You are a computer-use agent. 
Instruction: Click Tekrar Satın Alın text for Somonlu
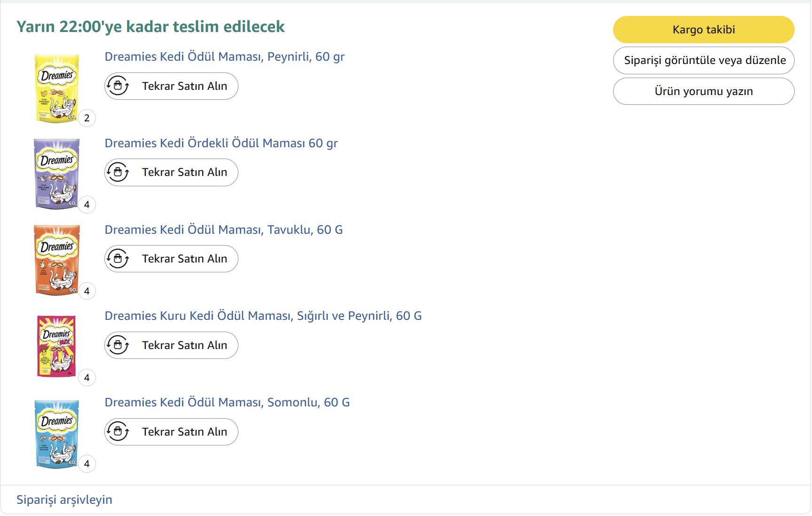click(x=184, y=432)
